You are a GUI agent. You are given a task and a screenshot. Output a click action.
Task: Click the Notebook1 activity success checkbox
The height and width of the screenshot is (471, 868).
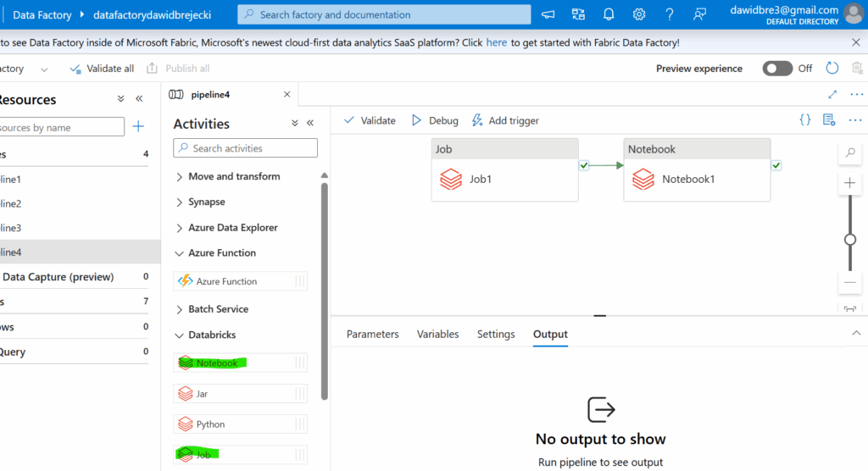pyautogui.click(x=776, y=165)
